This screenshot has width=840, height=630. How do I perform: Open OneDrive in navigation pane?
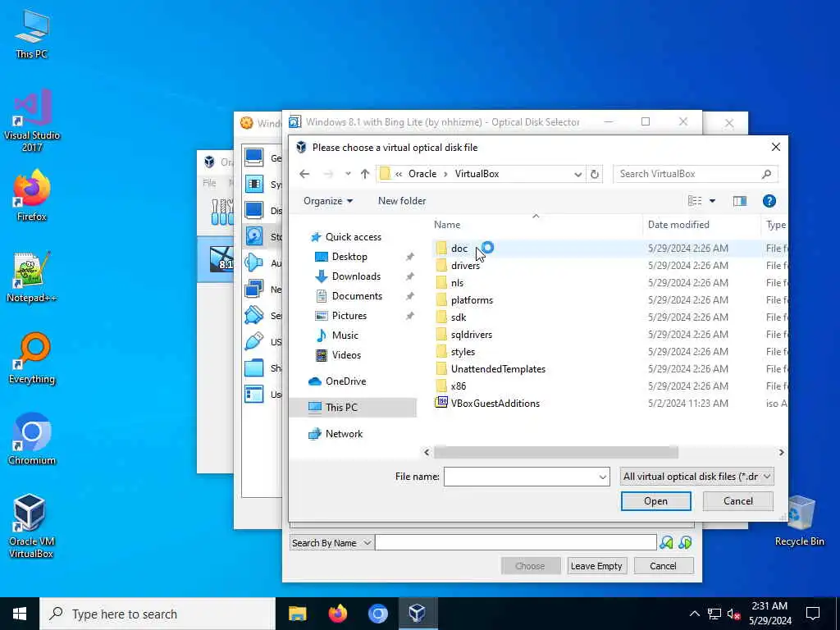pyautogui.click(x=345, y=381)
